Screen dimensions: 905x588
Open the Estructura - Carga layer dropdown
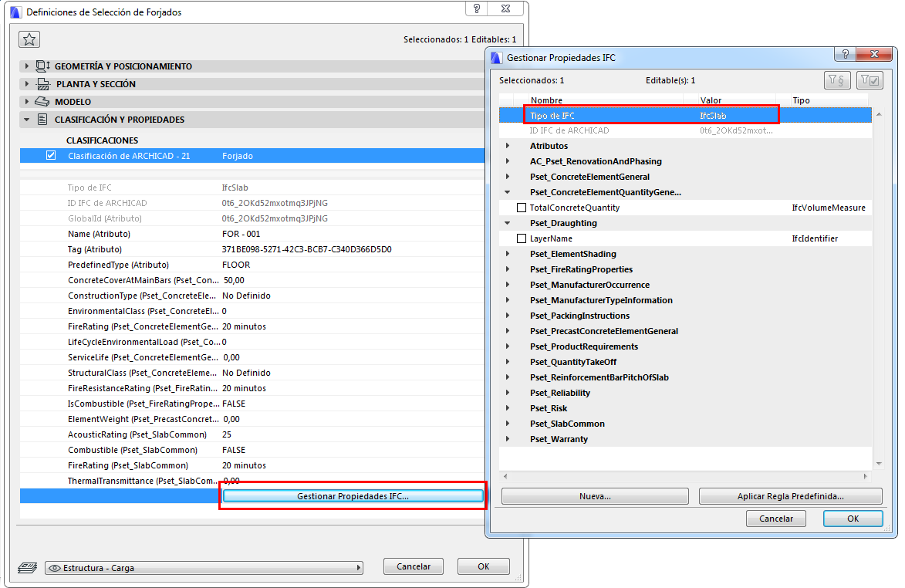point(204,568)
